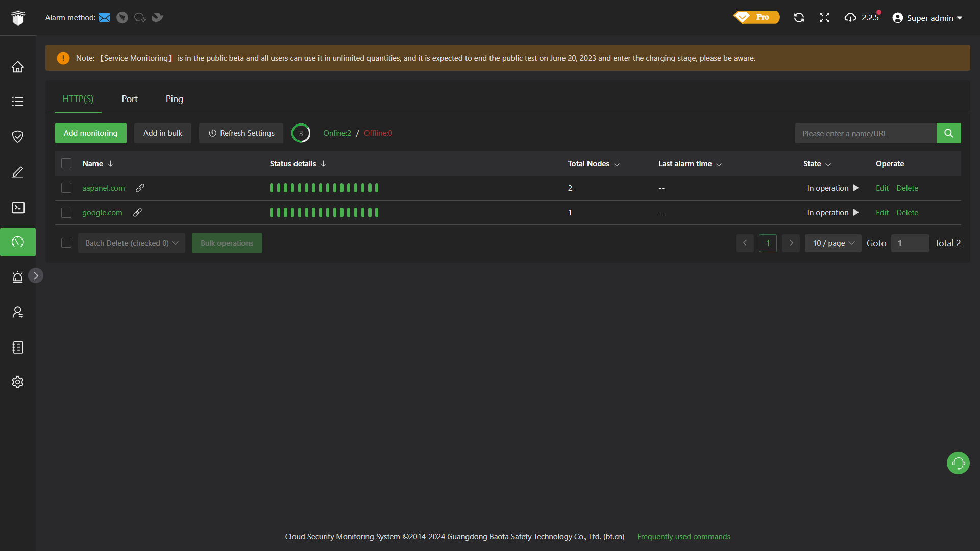This screenshot has height=551, width=980.
Task: Click the Add monitoring button
Action: point(90,133)
